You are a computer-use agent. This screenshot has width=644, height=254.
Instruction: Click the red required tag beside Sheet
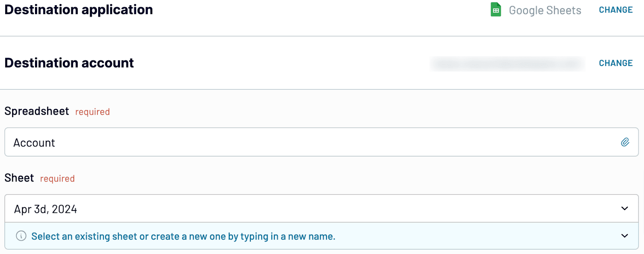pyautogui.click(x=58, y=179)
